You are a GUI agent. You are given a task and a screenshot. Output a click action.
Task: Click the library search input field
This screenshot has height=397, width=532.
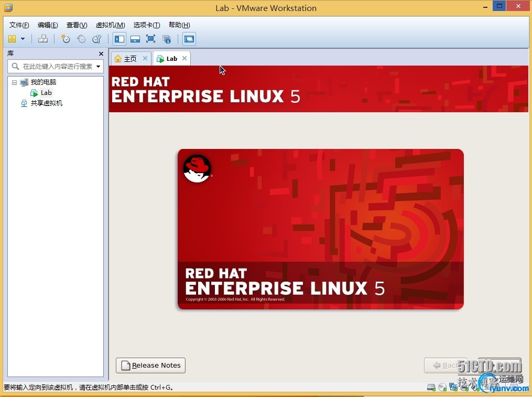pyautogui.click(x=56, y=66)
